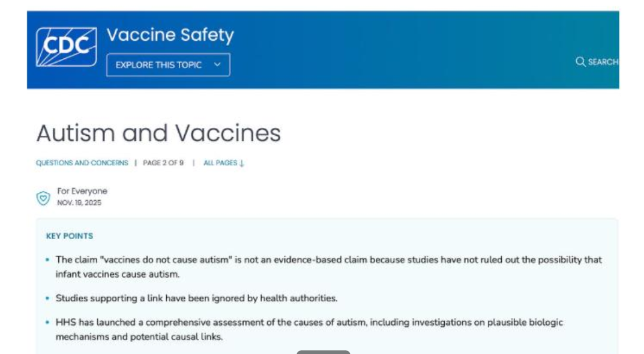
Task: Click the Nov. 19, 2025 date
Action: pos(79,203)
